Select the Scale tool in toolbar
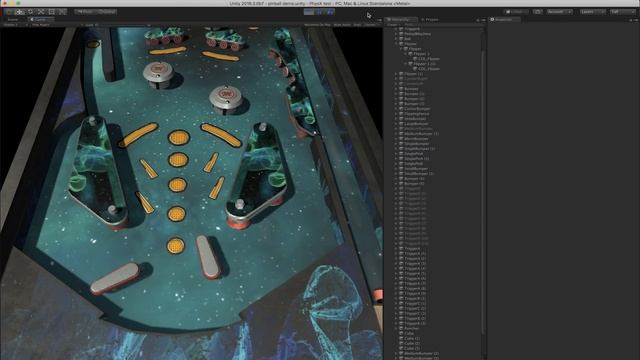Screen dimensions: 640x360 (x=41, y=12)
